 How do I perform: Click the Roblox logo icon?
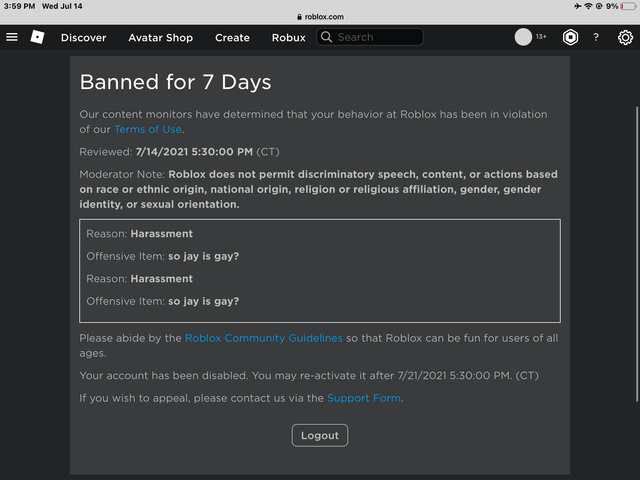tap(37, 37)
